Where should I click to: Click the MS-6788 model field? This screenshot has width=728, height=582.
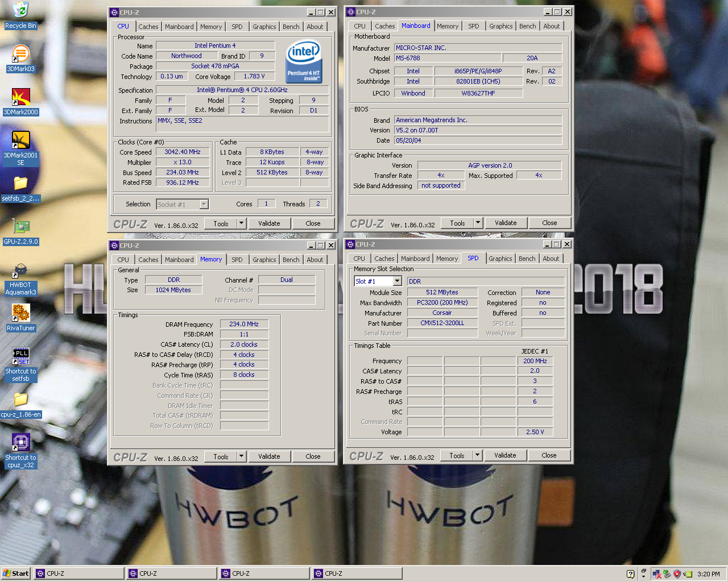pos(448,58)
